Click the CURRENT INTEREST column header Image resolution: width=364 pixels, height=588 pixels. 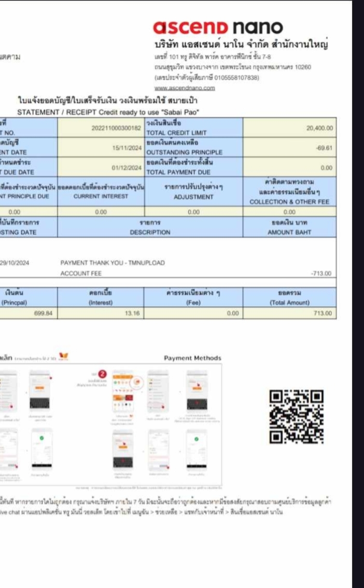tap(101, 196)
